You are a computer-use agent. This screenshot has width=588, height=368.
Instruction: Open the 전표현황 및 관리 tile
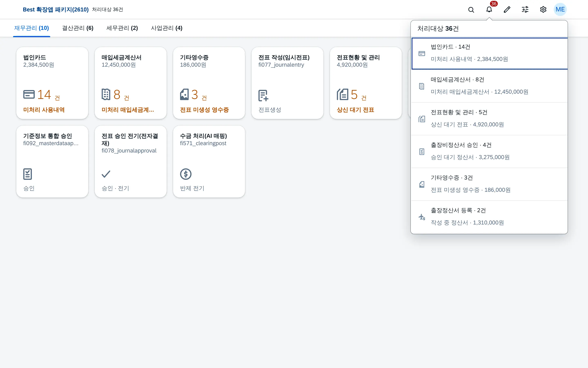tap(366, 83)
